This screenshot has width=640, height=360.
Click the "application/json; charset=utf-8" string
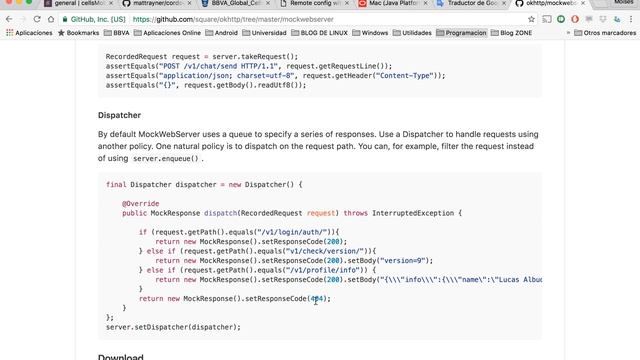click(227, 76)
